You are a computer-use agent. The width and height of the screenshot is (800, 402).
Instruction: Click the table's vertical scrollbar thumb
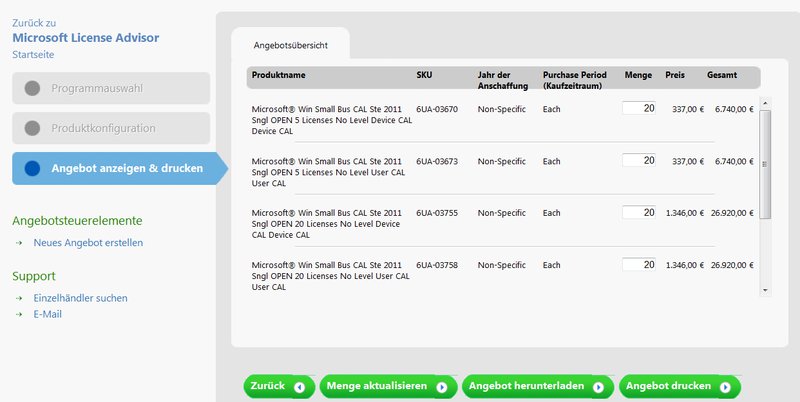tap(765, 164)
